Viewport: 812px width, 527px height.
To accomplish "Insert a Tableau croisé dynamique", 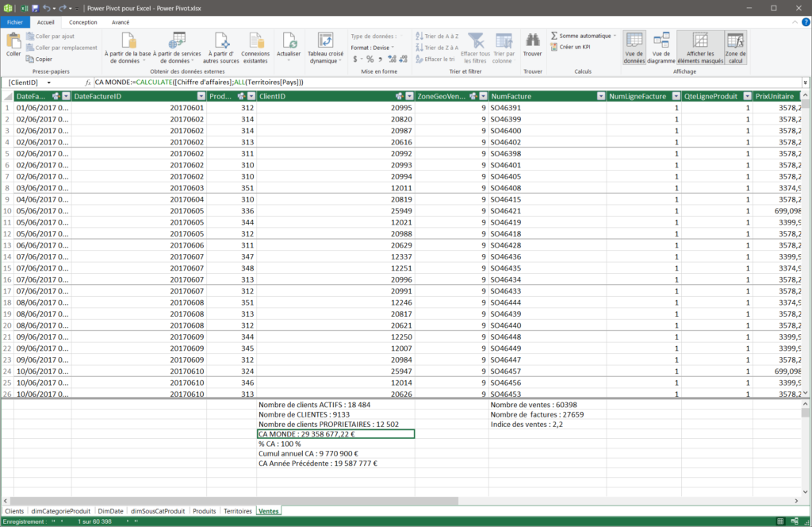I will click(325, 48).
